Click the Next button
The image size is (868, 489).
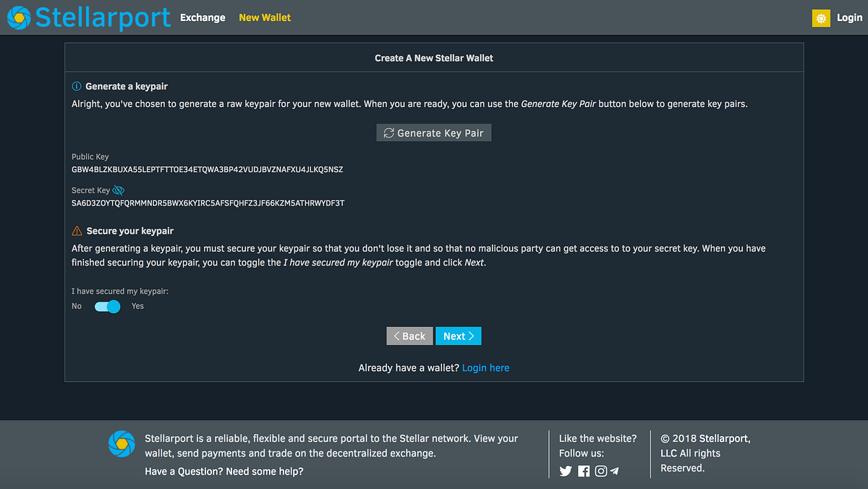459,336
